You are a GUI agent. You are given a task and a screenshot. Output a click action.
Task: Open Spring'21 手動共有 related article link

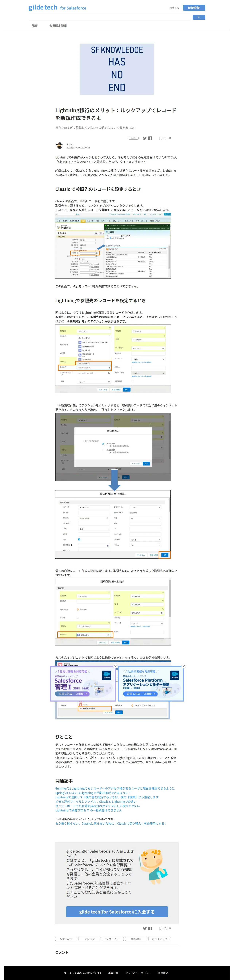93,793
